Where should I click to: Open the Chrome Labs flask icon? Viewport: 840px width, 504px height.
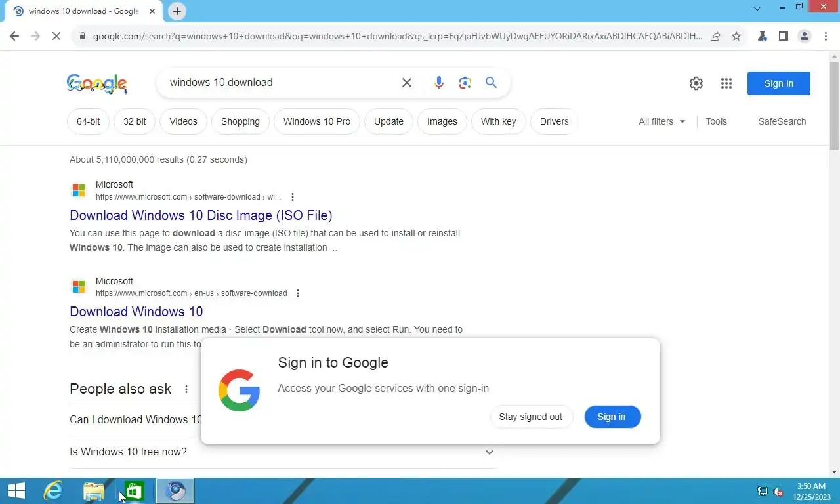762,37
